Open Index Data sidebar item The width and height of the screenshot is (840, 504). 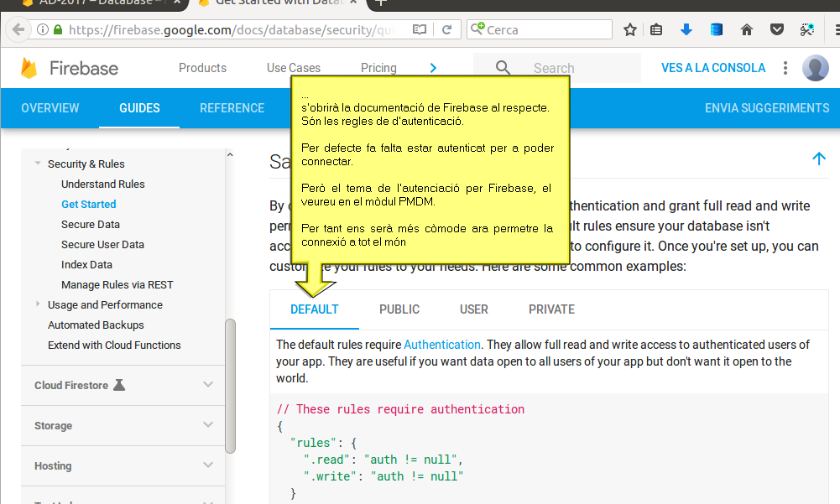pyautogui.click(x=86, y=265)
